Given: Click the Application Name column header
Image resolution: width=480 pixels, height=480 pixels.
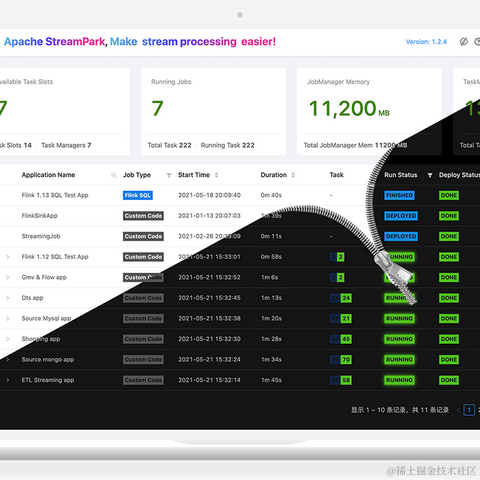Looking at the screenshot, I should tap(48, 175).
